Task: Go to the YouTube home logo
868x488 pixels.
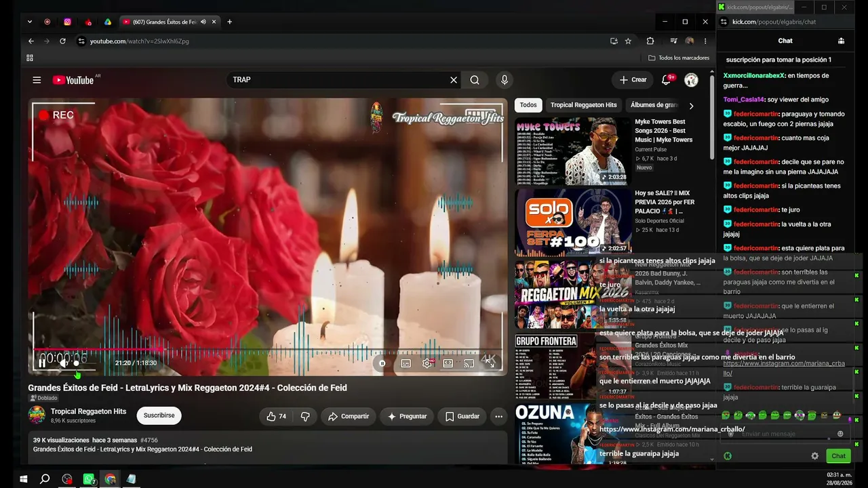Action: point(73,80)
